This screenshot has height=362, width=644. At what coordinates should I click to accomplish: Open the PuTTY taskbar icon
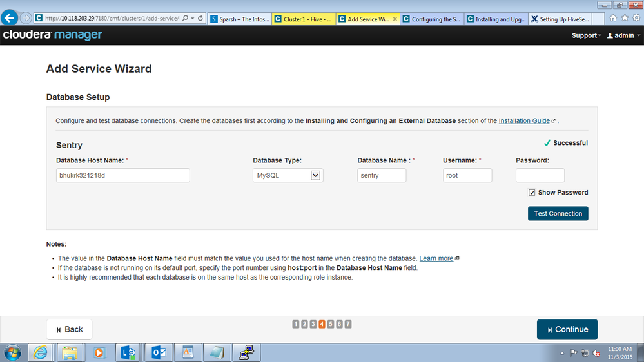tap(247, 352)
